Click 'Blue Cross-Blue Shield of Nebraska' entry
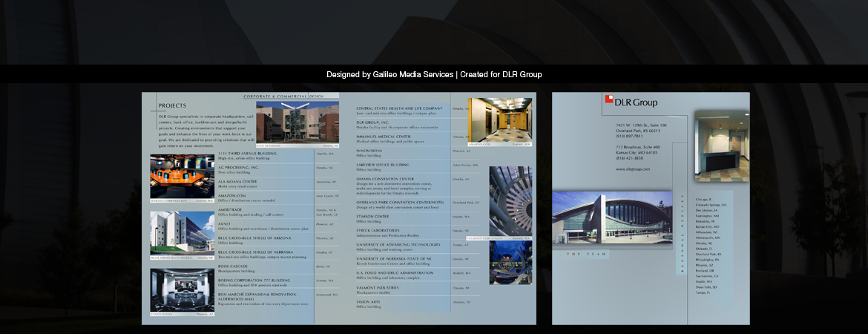868x334 pixels. 262,255
